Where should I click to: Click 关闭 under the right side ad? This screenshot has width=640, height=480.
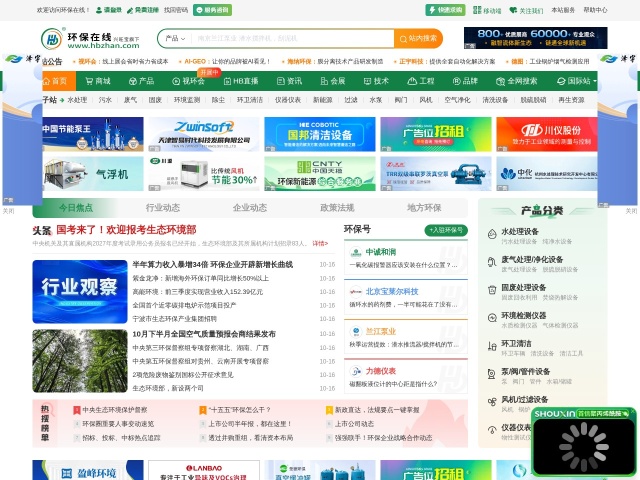click(631, 211)
